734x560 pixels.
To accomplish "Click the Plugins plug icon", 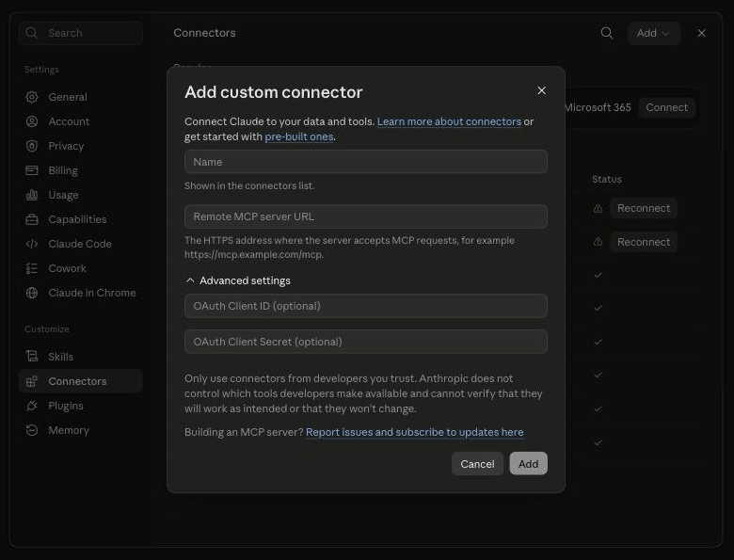I will pos(32,406).
